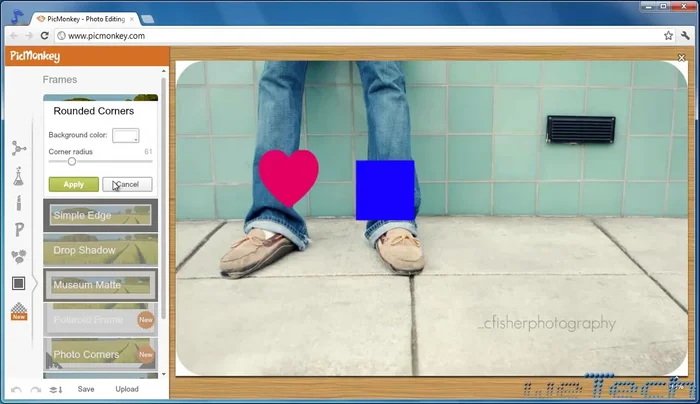The height and width of the screenshot is (404, 700).
Task: Choose the Drop Shadow frame
Action: (100, 250)
